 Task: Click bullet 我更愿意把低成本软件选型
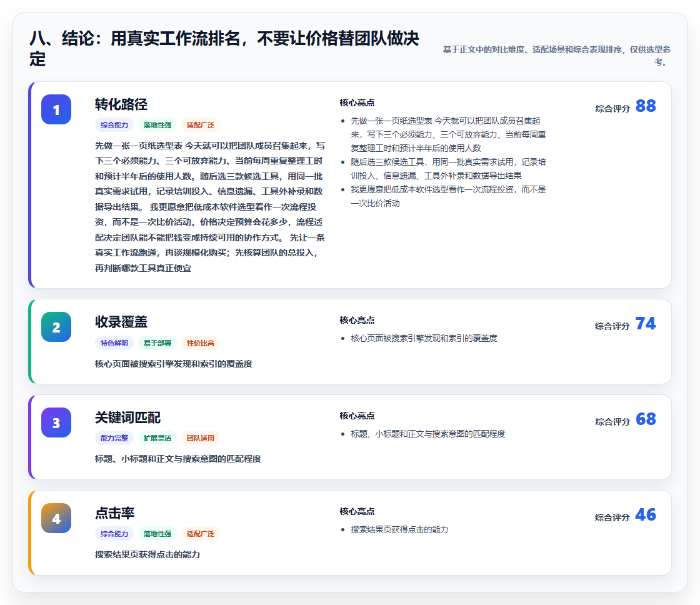[448, 196]
